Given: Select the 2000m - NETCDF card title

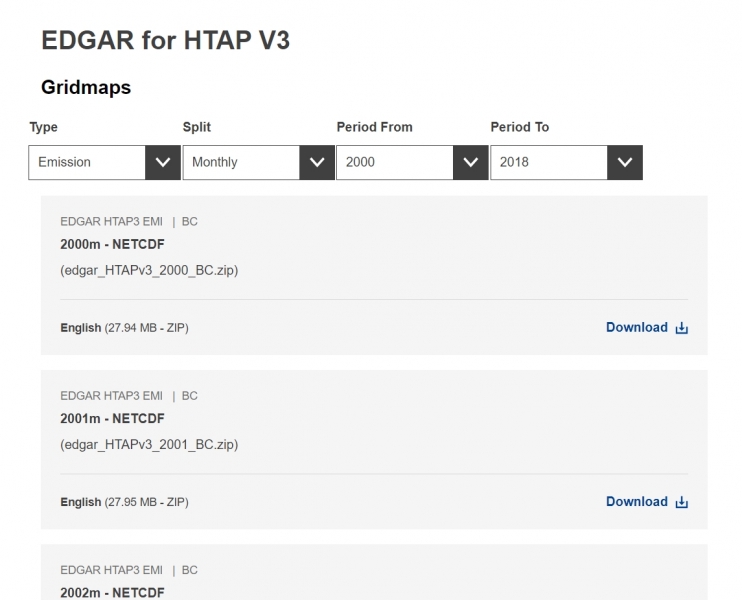Looking at the screenshot, I should pos(112,244).
